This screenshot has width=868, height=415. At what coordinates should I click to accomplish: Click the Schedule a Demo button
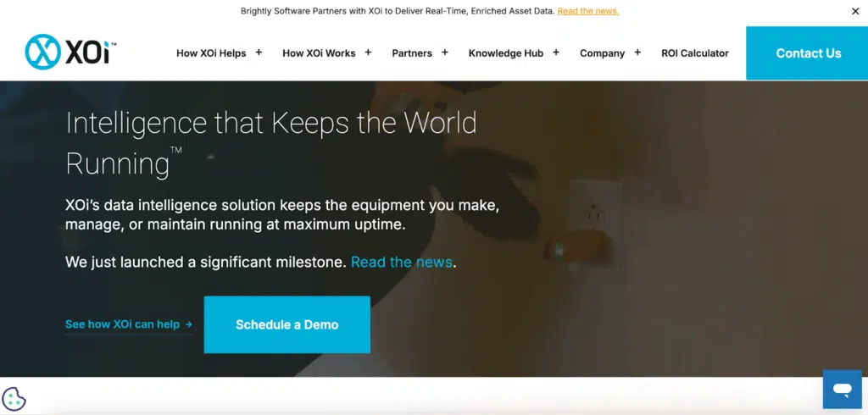pos(287,324)
